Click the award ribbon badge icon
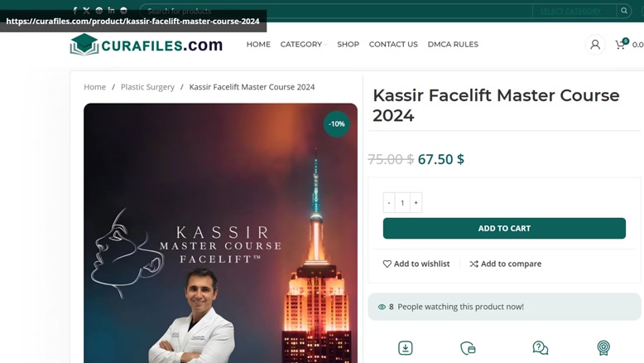Screen dimensions: 644x363 (603, 348)
